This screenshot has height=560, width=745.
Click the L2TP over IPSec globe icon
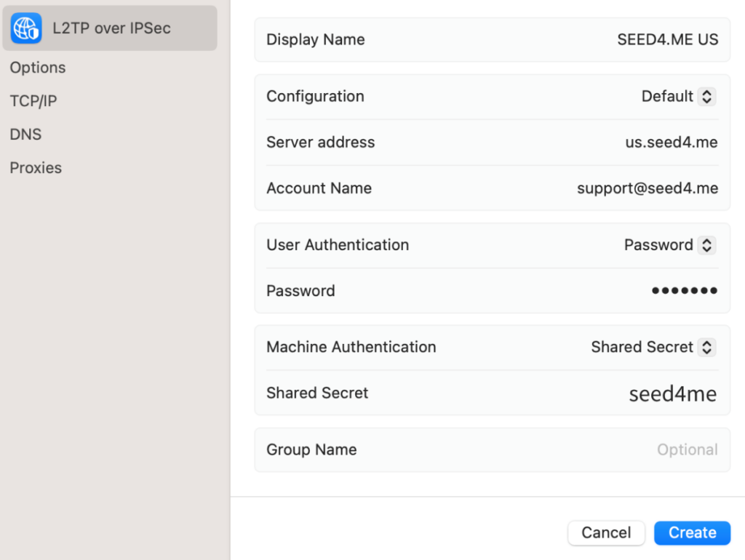coord(26,28)
